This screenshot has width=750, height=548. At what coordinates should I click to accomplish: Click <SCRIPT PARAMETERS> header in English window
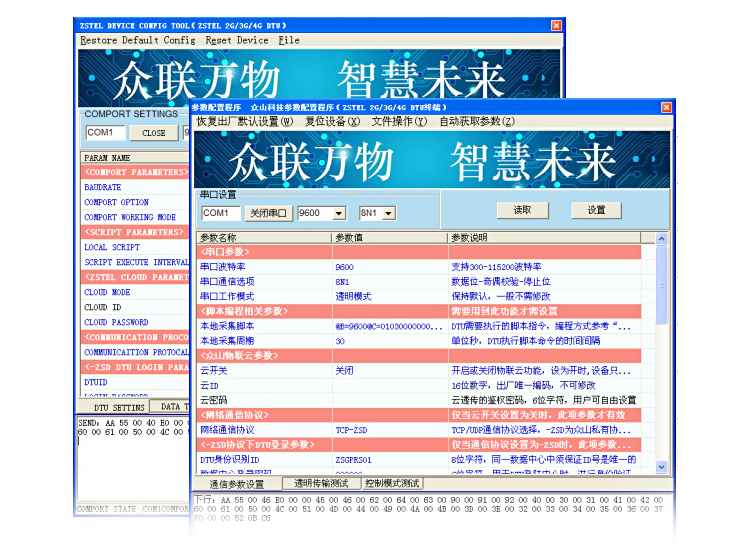tap(134, 232)
